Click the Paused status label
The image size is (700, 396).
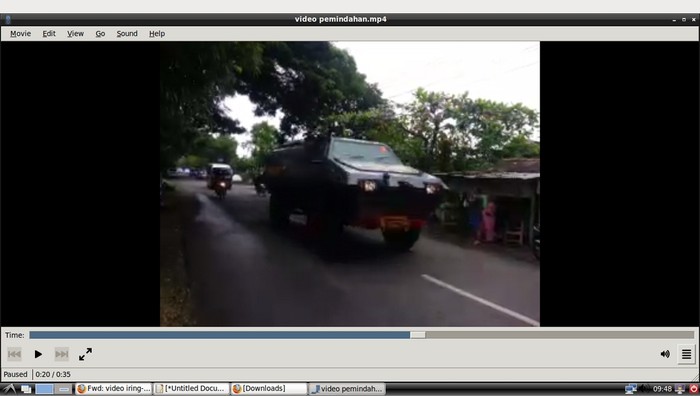coord(16,374)
